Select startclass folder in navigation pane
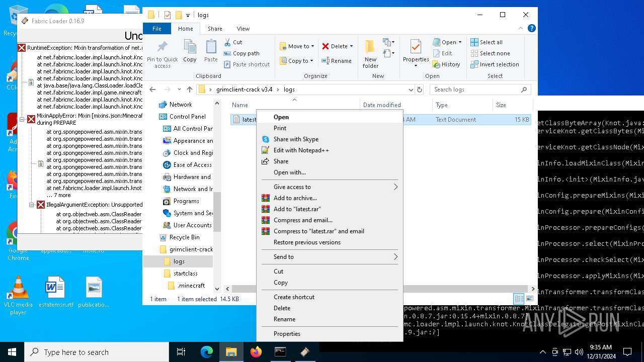This screenshot has height=362, width=644. [185, 274]
